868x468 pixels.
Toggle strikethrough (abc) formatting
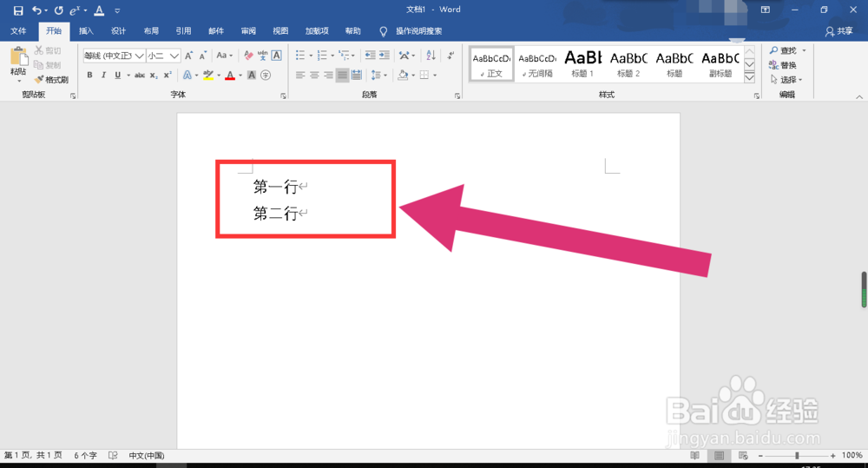pos(140,76)
